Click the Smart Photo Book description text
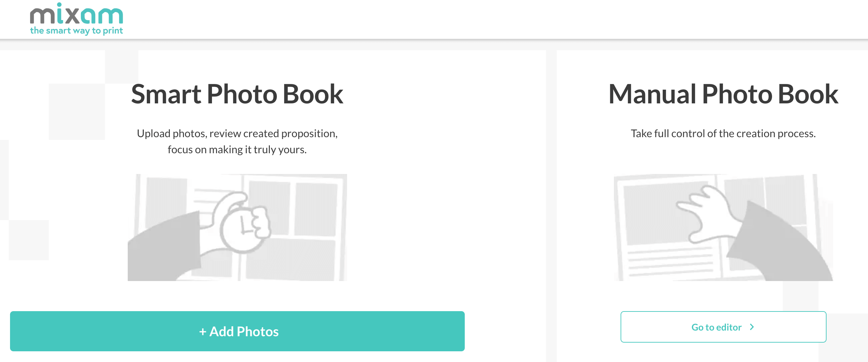The width and height of the screenshot is (868, 362). point(237,141)
